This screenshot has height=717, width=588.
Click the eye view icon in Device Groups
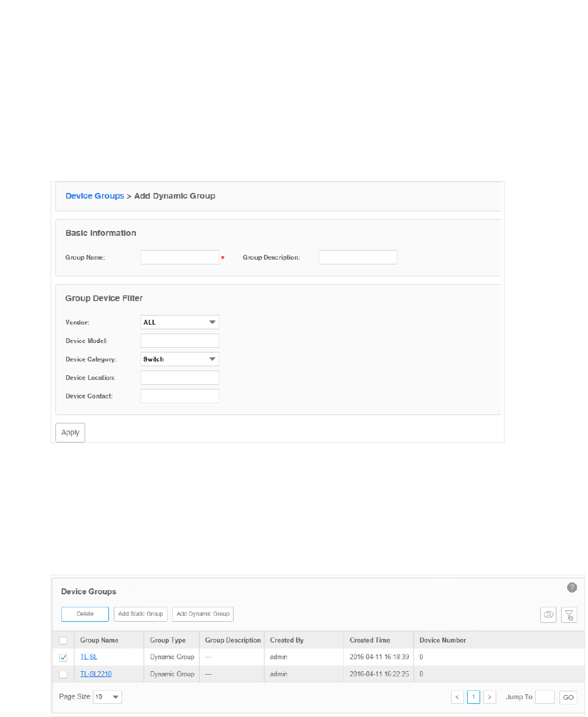[549, 615]
